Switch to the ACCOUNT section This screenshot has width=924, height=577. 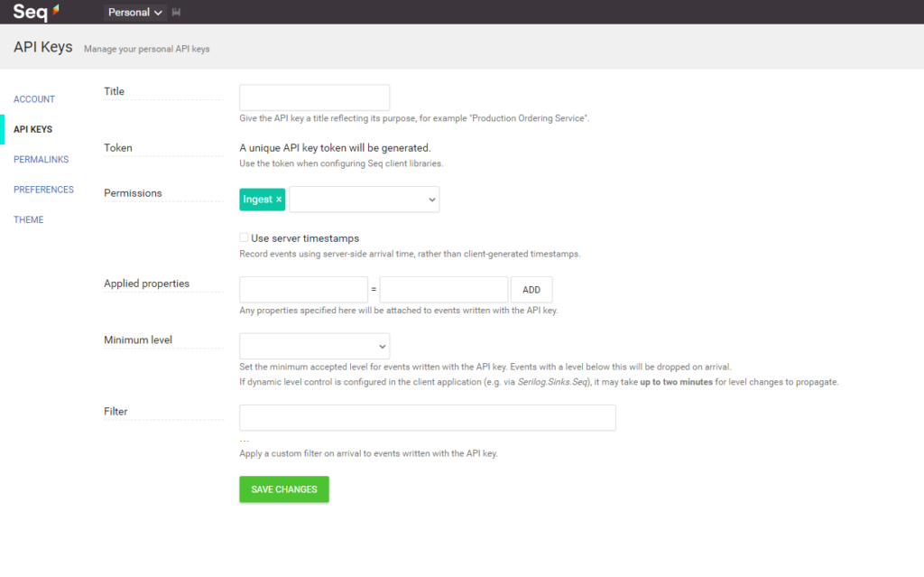click(33, 98)
